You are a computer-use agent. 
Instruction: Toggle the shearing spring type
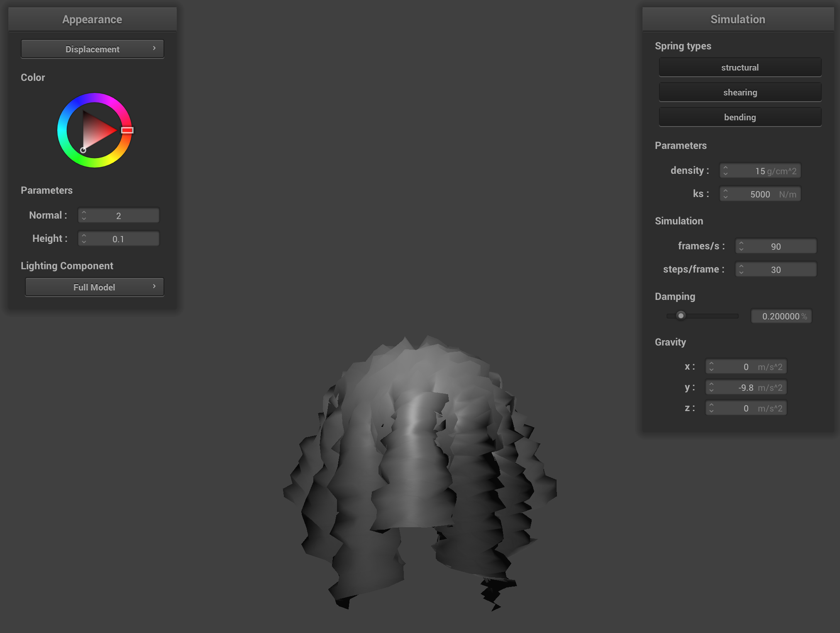[740, 92]
